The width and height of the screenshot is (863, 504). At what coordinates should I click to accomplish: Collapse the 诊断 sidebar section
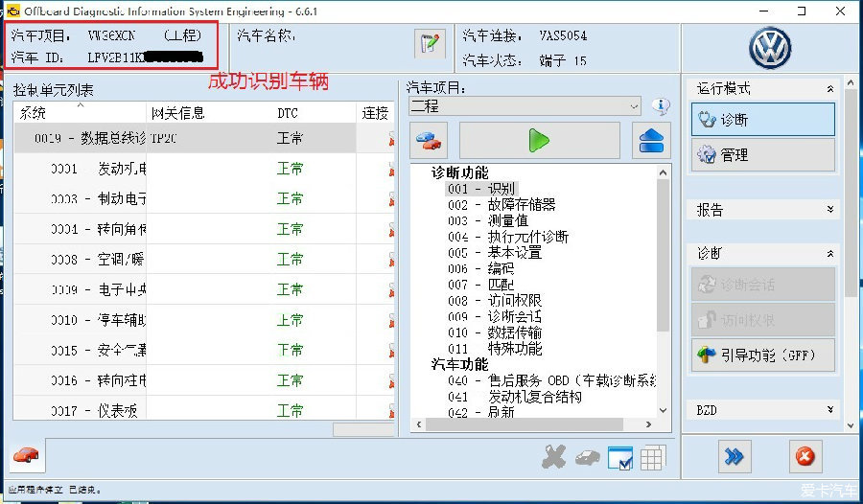point(830,253)
